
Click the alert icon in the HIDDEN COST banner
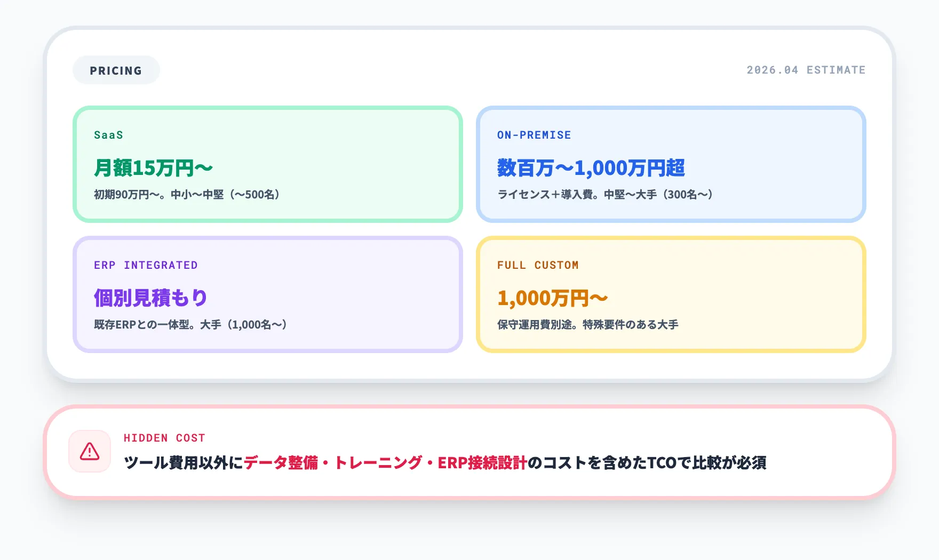coord(89,453)
